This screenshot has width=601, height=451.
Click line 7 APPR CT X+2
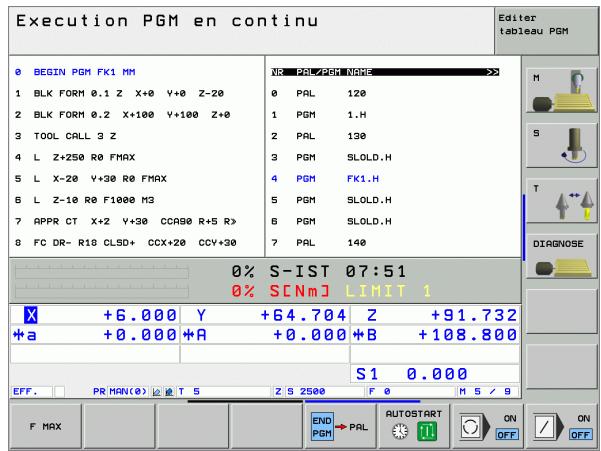pyautogui.click(x=126, y=221)
